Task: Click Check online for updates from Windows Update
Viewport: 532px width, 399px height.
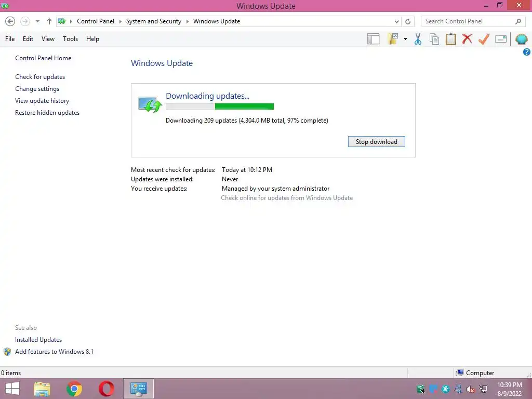Action: (x=287, y=198)
